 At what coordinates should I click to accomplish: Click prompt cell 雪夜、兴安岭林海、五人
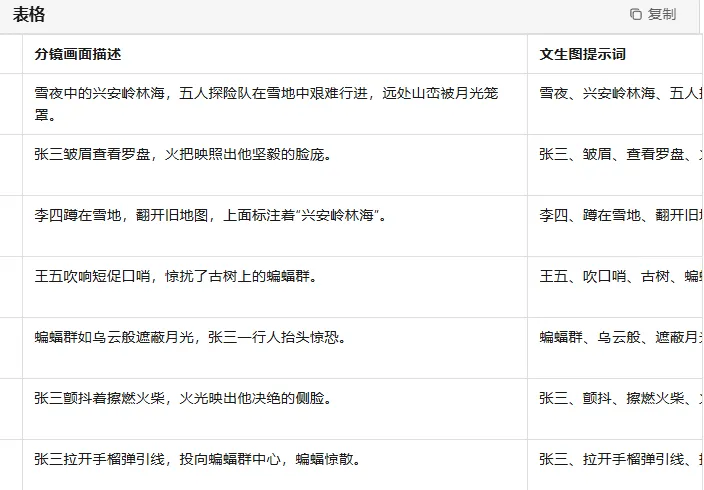click(615, 104)
